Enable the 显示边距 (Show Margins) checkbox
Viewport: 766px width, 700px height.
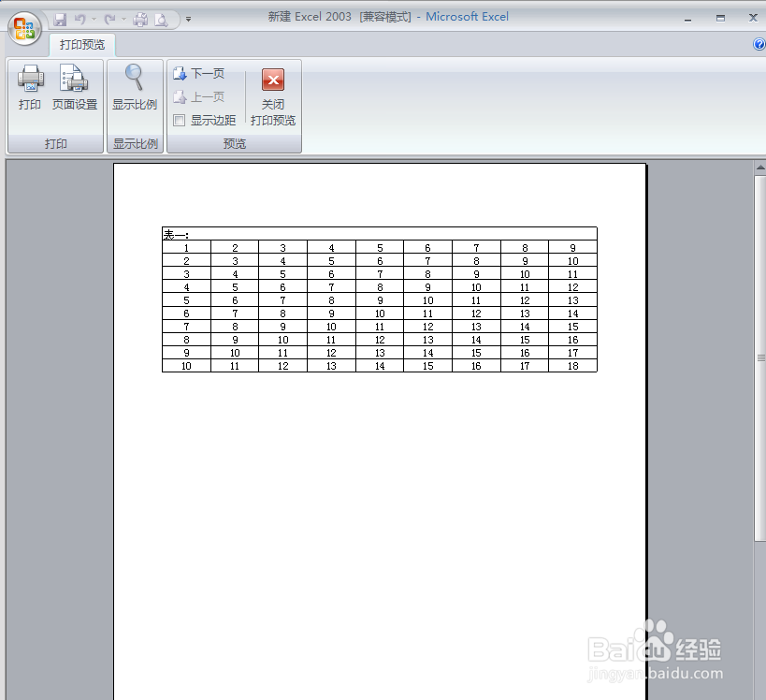point(178,120)
